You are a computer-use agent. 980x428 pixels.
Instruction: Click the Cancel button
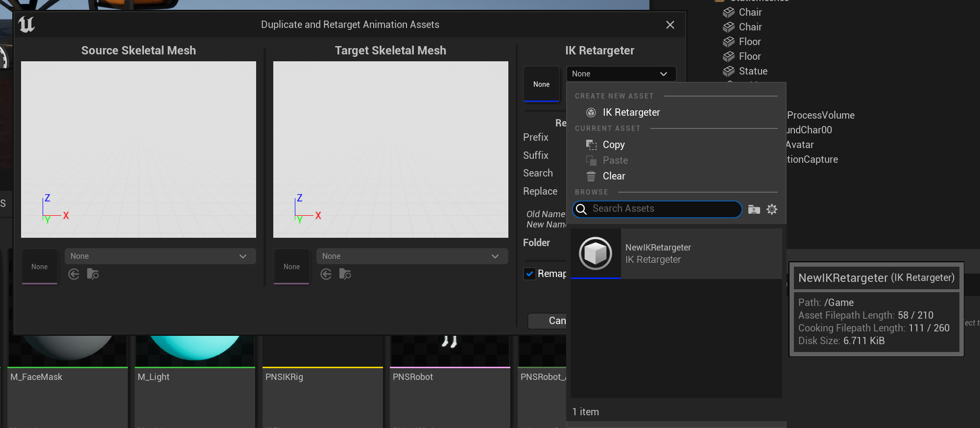547,321
